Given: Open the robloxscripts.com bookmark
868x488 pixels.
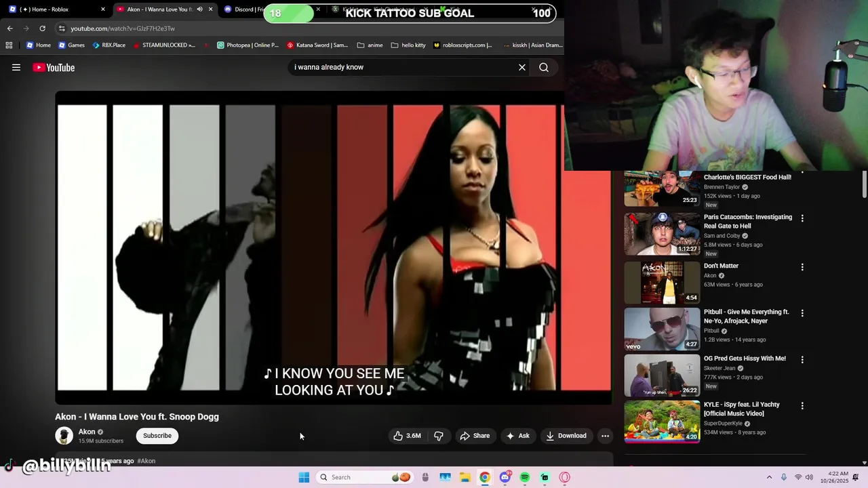Looking at the screenshot, I should (x=462, y=45).
